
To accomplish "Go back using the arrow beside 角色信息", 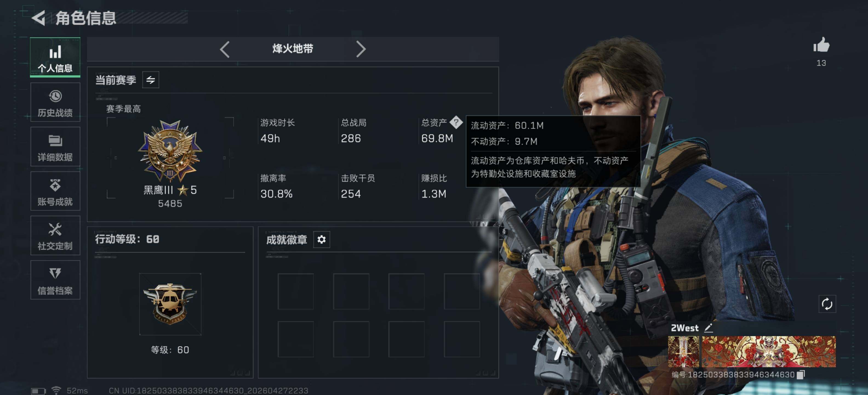I will 38,18.
